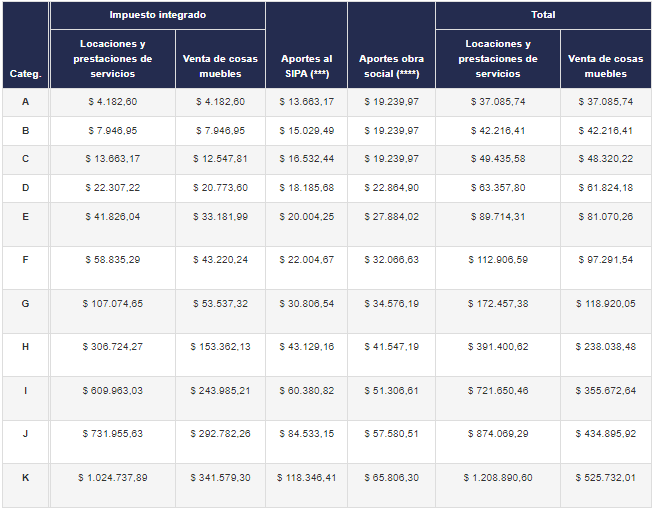Select the $ 13.663,17 SIPA cell in row A
This screenshot has width=653, height=513.
pyautogui.click(x=306, y=102)
